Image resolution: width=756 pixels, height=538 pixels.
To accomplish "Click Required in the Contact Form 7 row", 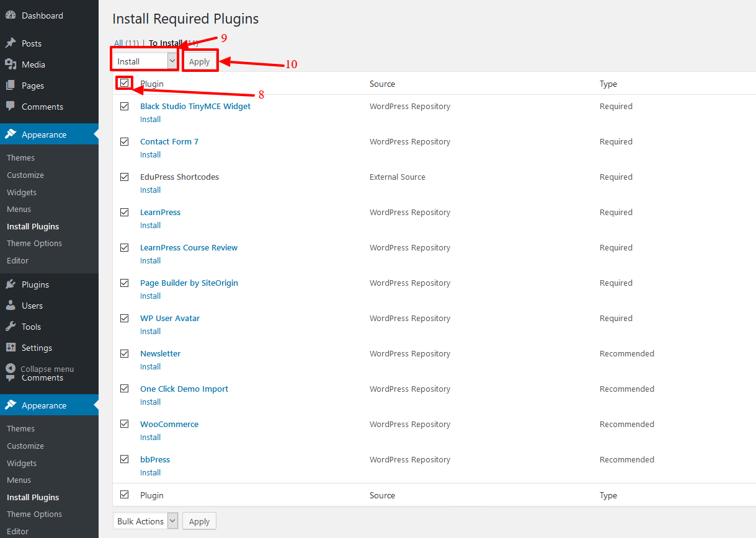I will tap(616, 141).
